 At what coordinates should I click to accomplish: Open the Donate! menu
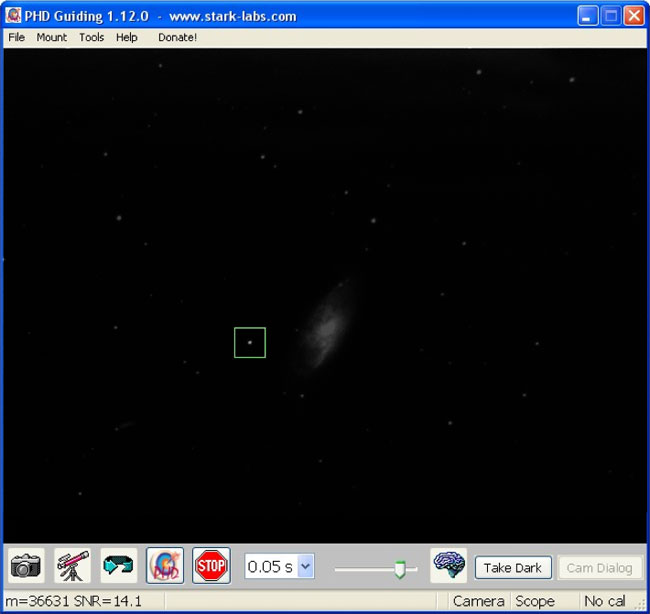pyautogui.click(x=177, y=37)
